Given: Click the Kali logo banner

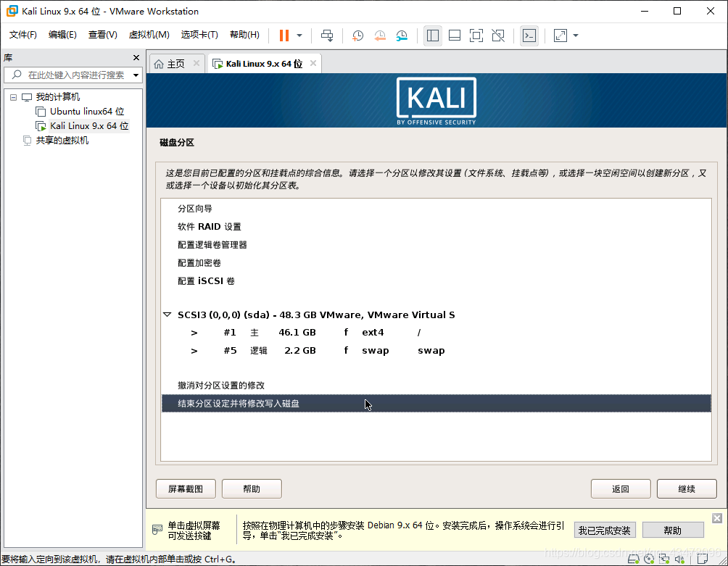Looking at the screenshot, I should pos(437,100).
